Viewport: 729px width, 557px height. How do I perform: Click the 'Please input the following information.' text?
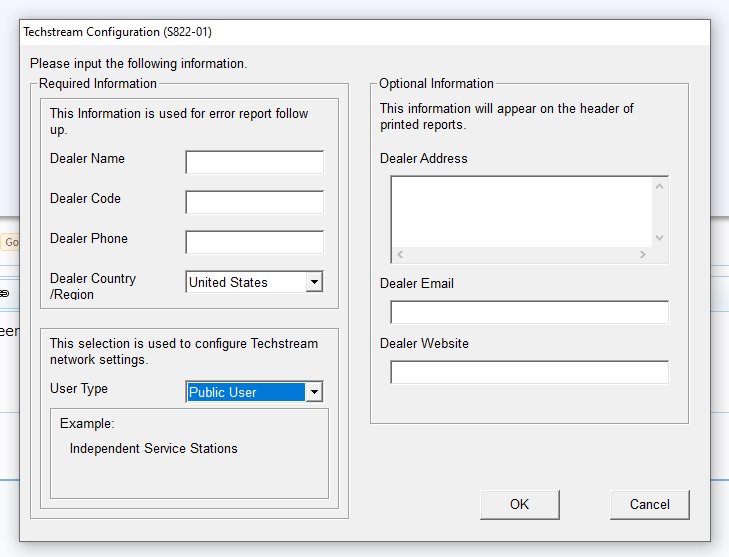139,63
